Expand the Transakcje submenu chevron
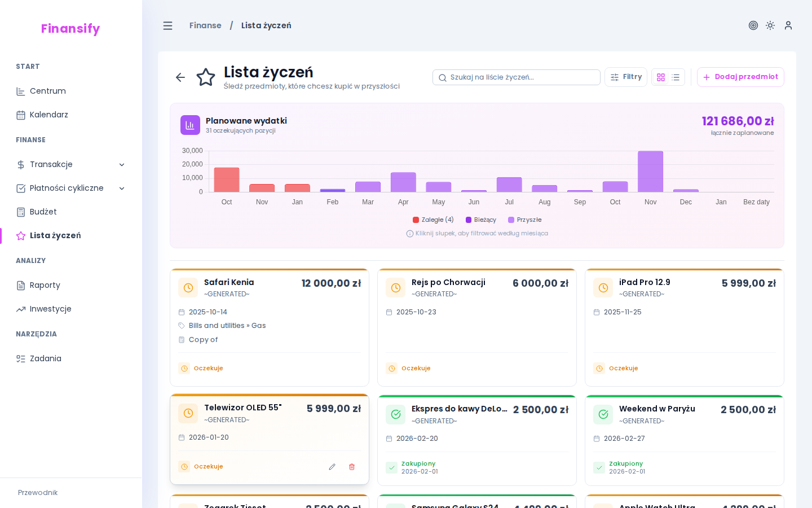This screenshot has width=812, height=508. (122, 164)
